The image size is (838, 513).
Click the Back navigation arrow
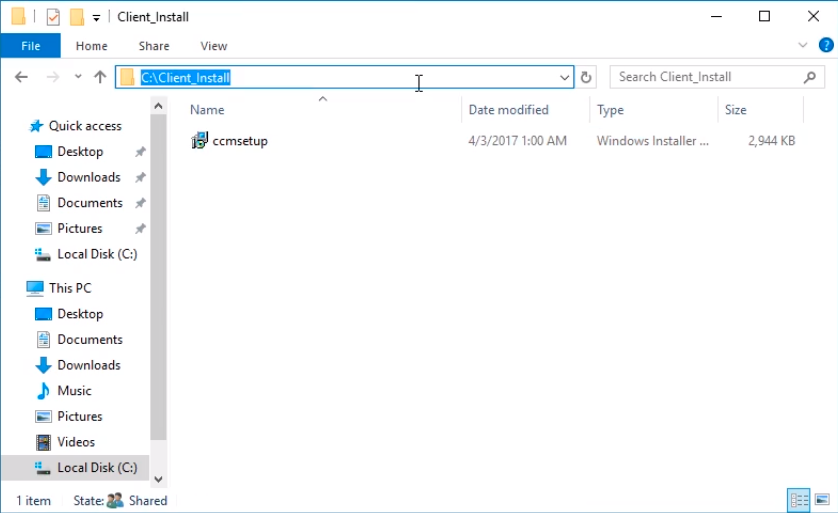[x=21, y=77]
